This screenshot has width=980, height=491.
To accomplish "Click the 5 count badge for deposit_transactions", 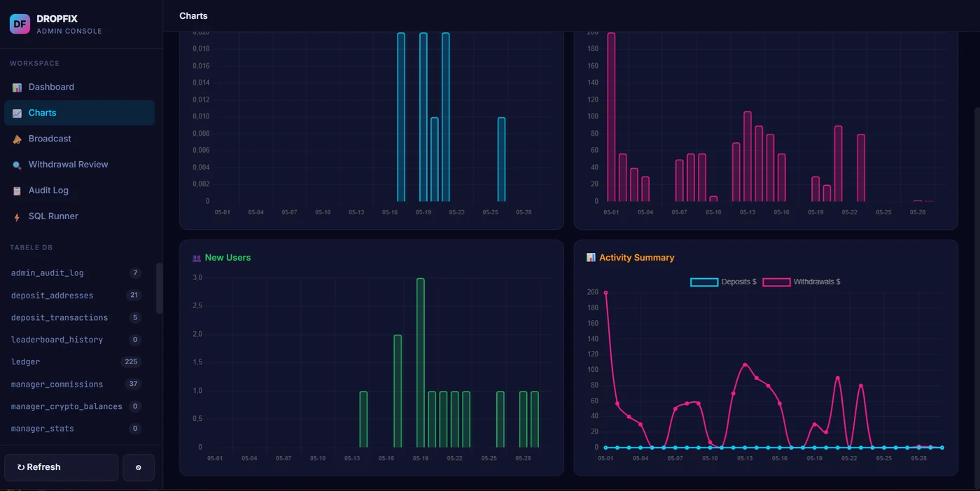I will coord(136,318).
